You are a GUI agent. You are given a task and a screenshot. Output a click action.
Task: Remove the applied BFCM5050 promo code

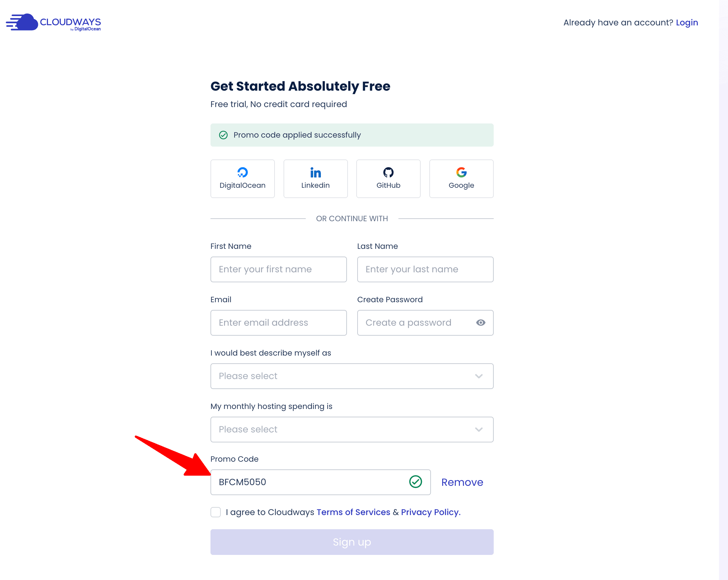point(462,482)
